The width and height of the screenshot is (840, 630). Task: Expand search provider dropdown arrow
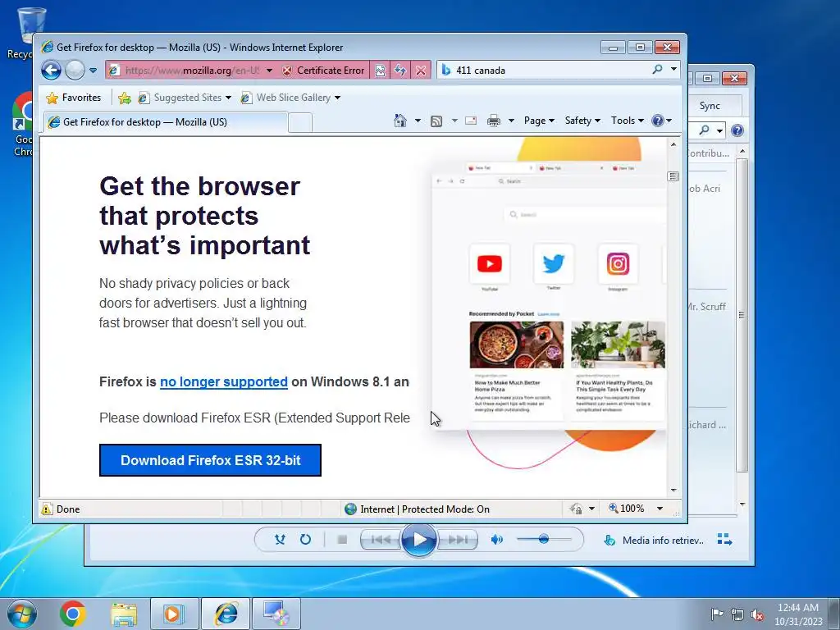[673, 70]
